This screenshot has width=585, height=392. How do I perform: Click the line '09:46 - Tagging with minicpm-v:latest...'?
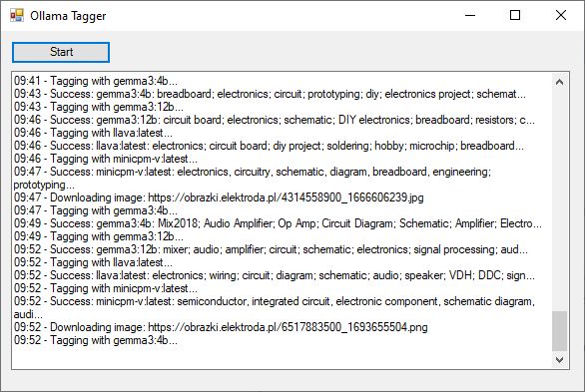pos(106,159)
